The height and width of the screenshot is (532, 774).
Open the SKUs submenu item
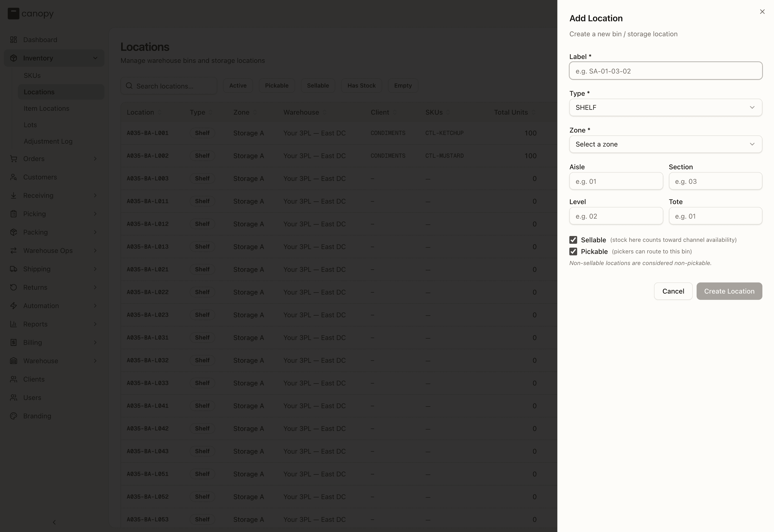[x=61, y=76]
